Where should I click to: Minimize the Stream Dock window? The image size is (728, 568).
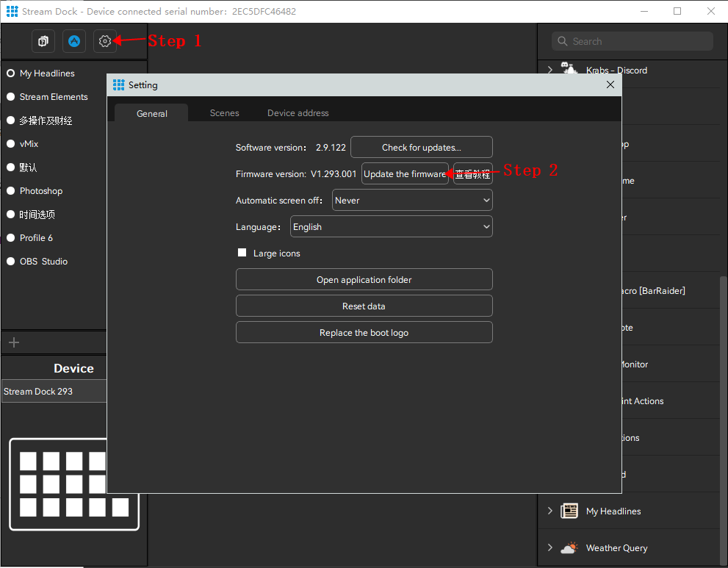644,11
